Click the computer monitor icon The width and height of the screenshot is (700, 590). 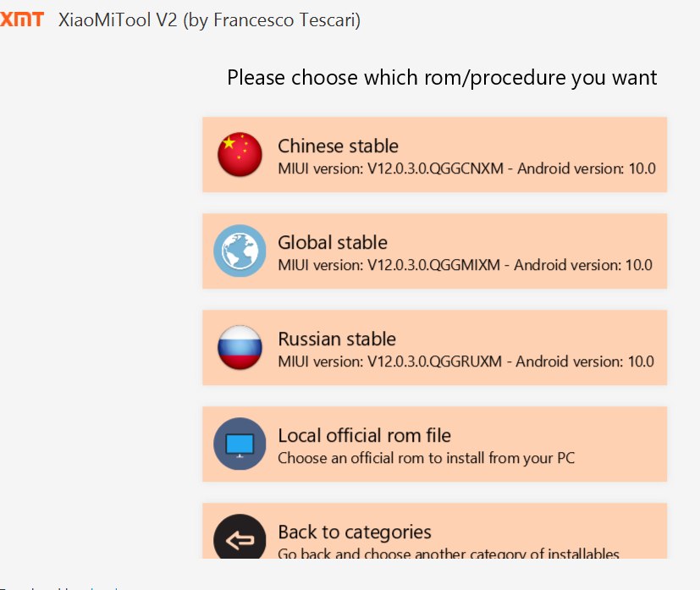click(240, 444)
